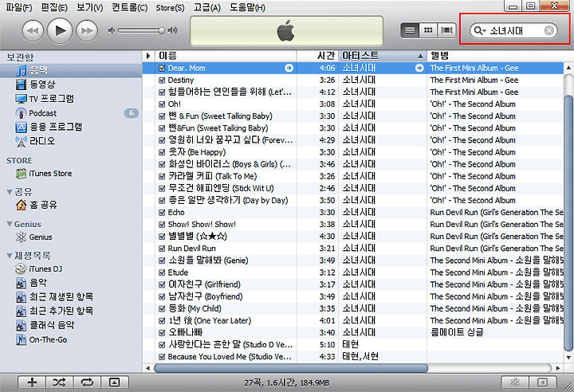This screenshot has width=574, height=392.
Task: Uncheck the Echo song checkbox
Action: click(x=162, y=213)
